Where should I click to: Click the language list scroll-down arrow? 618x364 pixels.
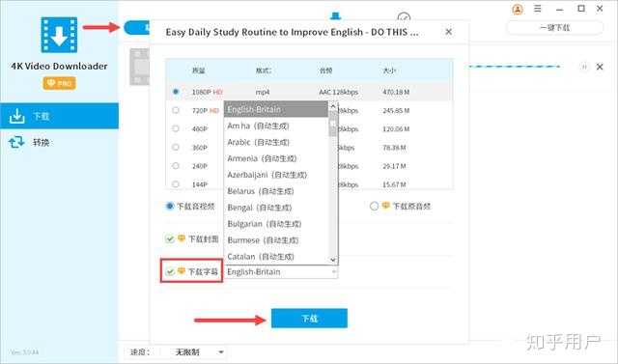coord(333,260)
